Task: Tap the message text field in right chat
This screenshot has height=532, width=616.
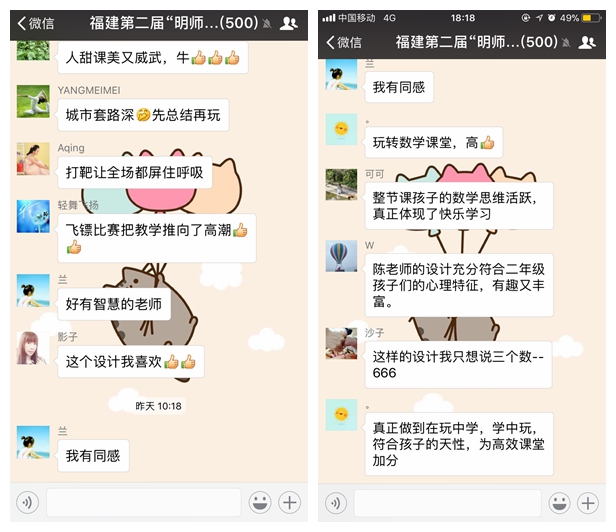Action: point(448,503)
